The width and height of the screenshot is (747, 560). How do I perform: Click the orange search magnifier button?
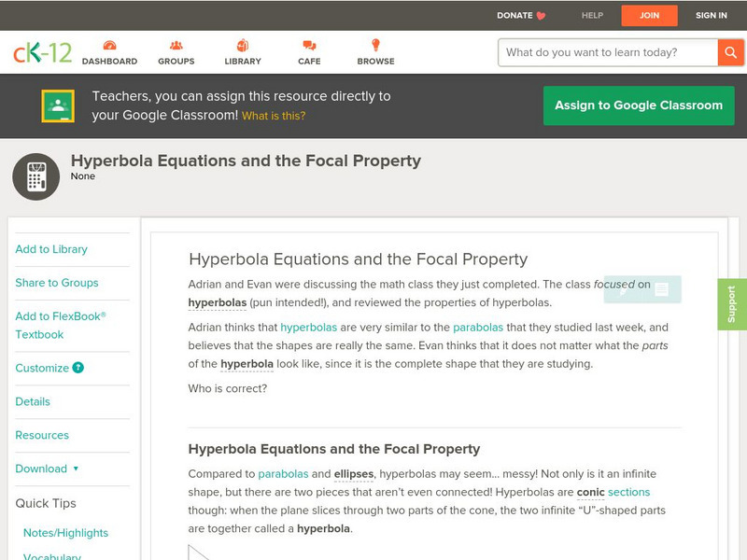pyautogui.click(x=730, y=52)
